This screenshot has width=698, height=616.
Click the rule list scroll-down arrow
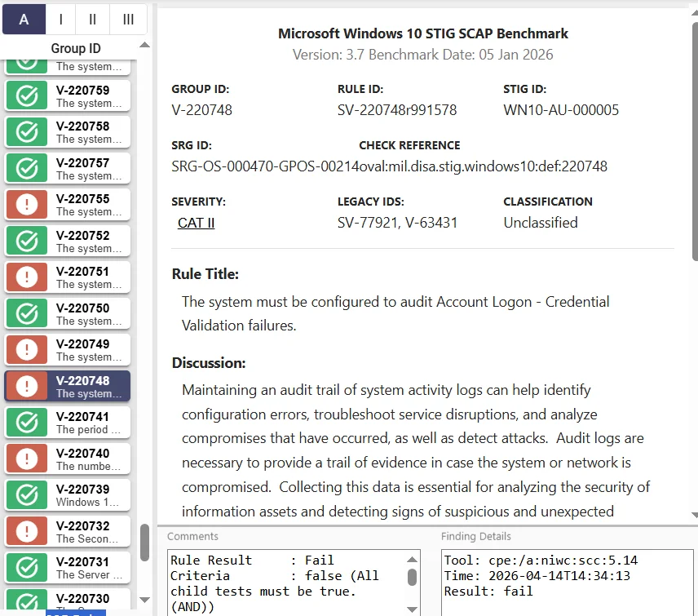[x=144, y=600]
